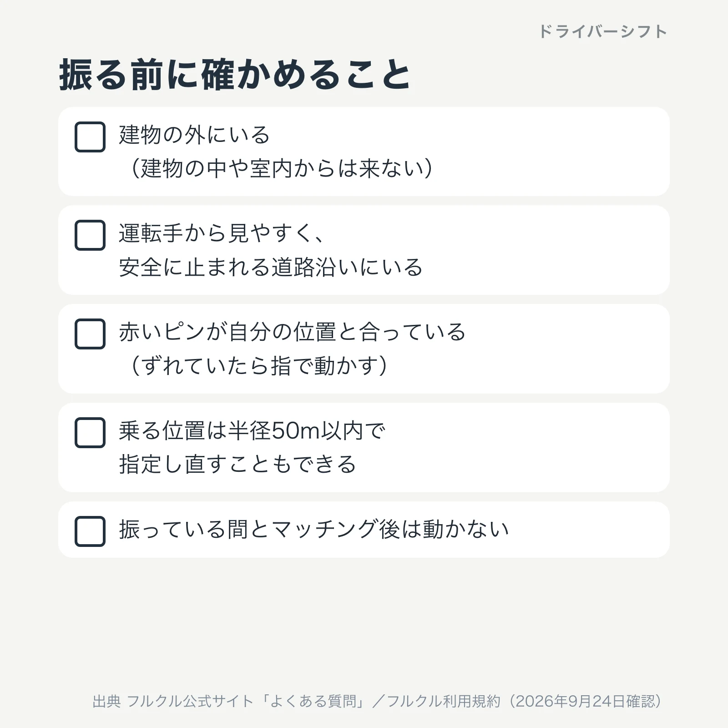The width and height of the screenshot is (728, 728).
Task: Open the フルクル利用規約 source reference
Action: tap(444, 701)
